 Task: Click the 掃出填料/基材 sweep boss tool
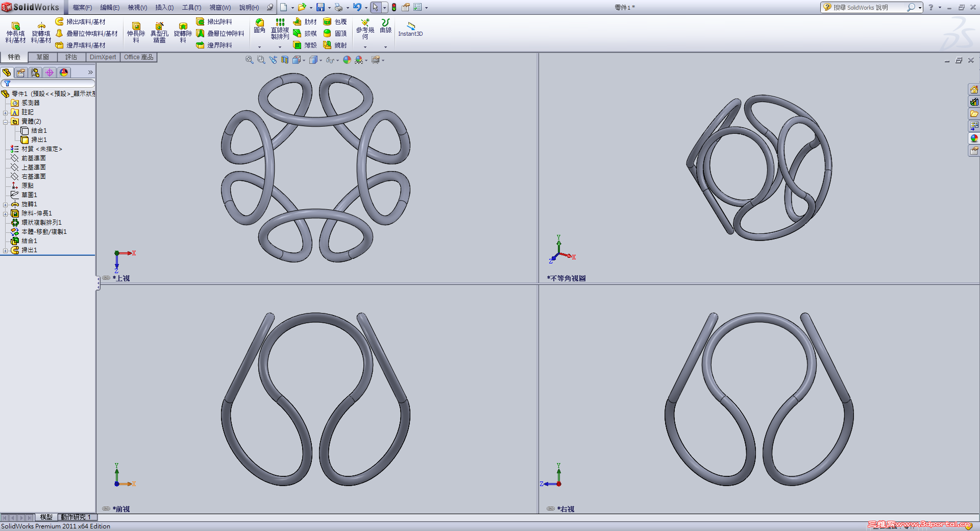[81, 21]
